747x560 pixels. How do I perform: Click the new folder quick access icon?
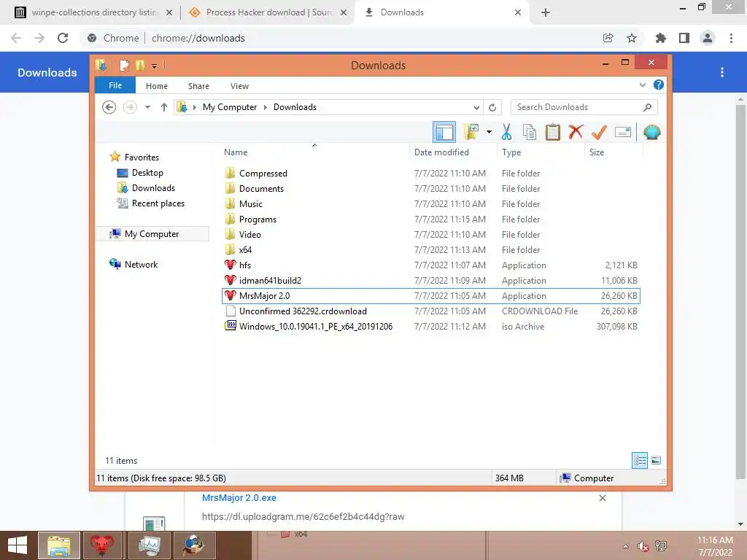point(139,65)
